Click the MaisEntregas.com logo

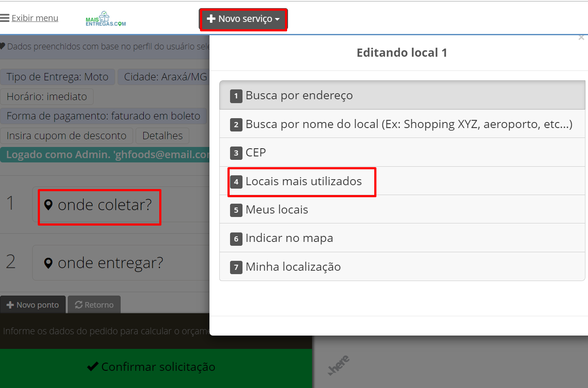pyautogui.click(x=106, y=19)
